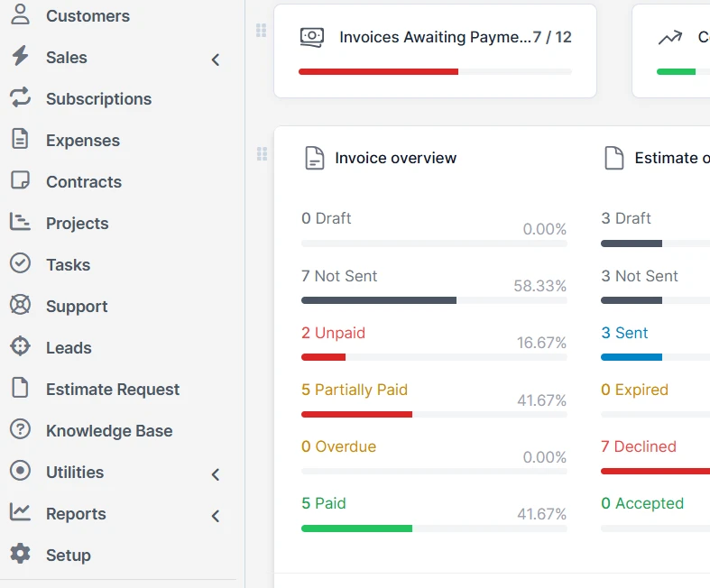Click the '0 Accepted' estimate link

(642, 503)
